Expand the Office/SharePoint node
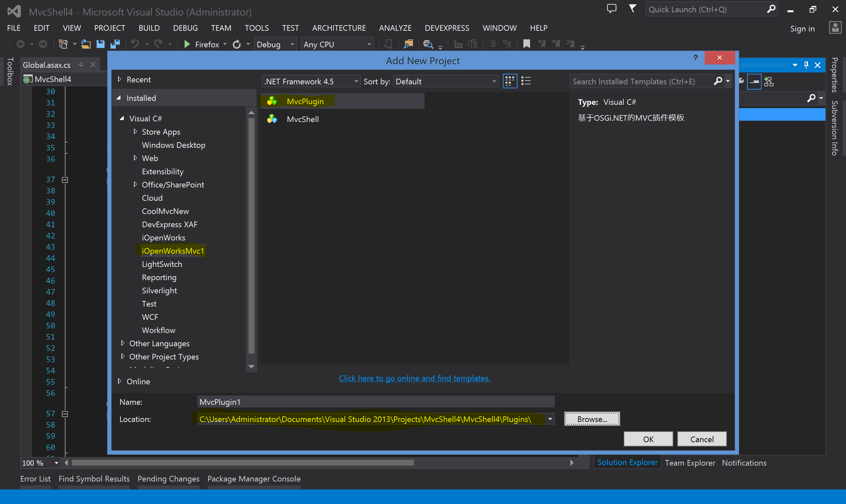 tap(135, 185)
